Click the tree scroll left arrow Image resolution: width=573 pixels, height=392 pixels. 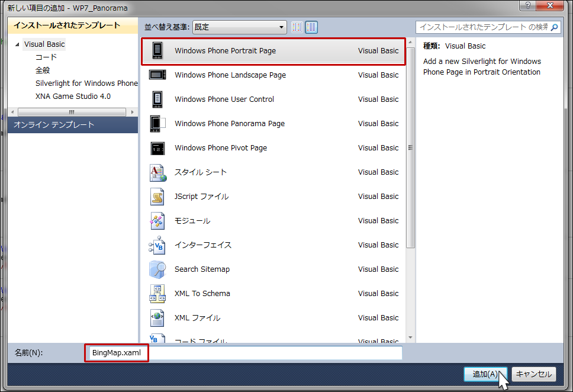(13, 112)
